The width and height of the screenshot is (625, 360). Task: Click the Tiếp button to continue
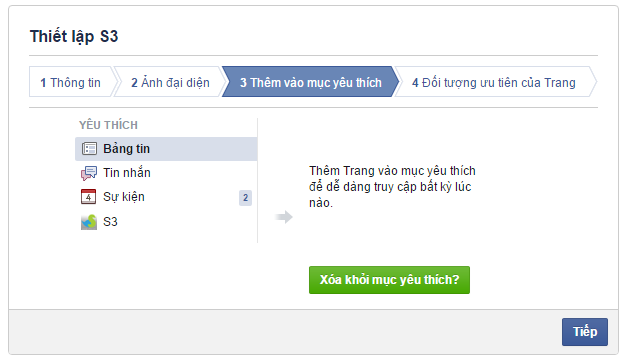click(585, 332)
